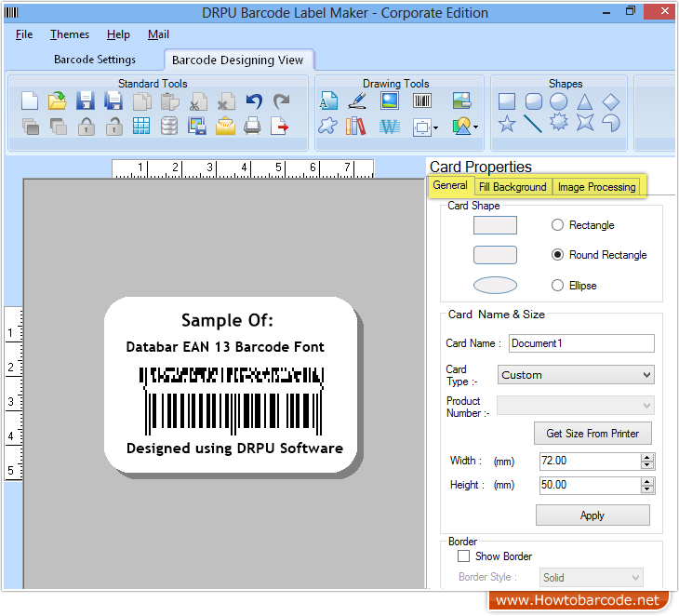Viewport: 679px width, 616px height.
Task: Select the Text tool in Drawing Tools
Action: point(328,100)
